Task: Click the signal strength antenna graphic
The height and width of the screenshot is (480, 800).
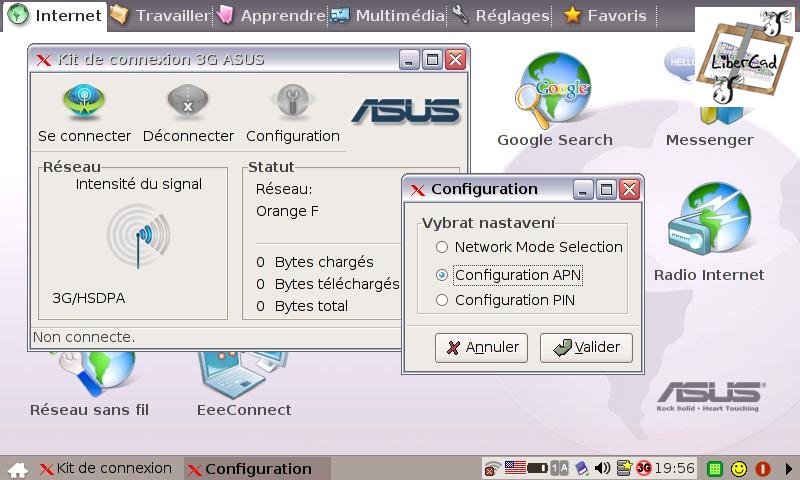Action: point(139,236)
